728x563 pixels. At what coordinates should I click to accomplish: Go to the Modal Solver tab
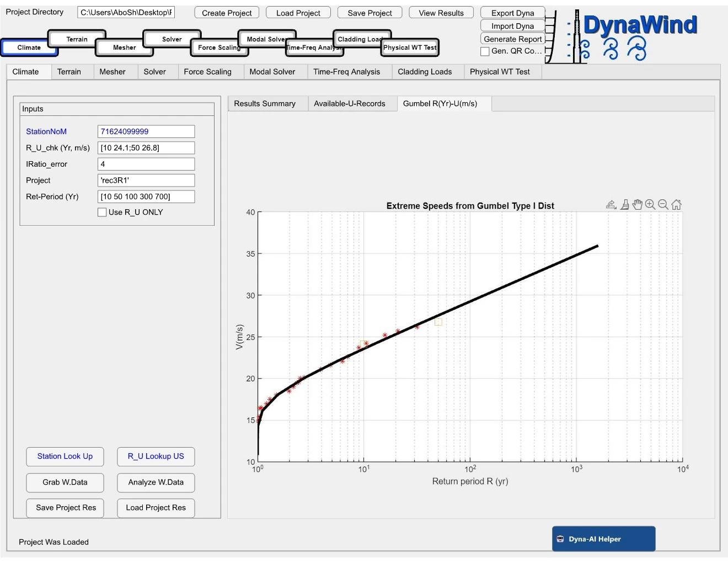pyautogui.click(x=272, y=72)
